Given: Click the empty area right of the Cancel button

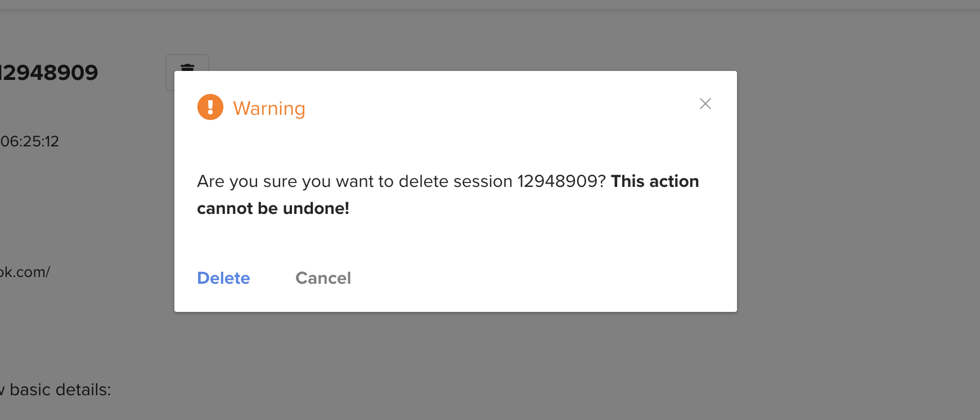Looking at the screenshot, I should pos(540,278).
